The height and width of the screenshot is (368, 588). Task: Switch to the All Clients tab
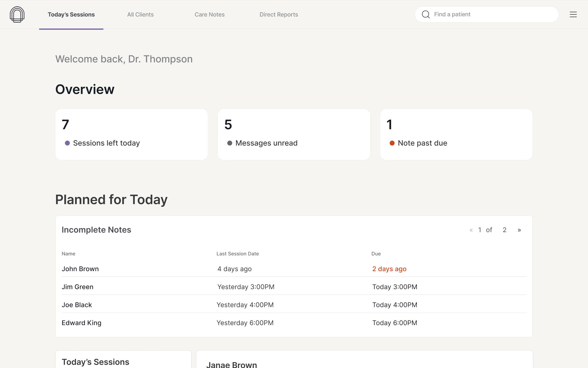pos(140,14)
